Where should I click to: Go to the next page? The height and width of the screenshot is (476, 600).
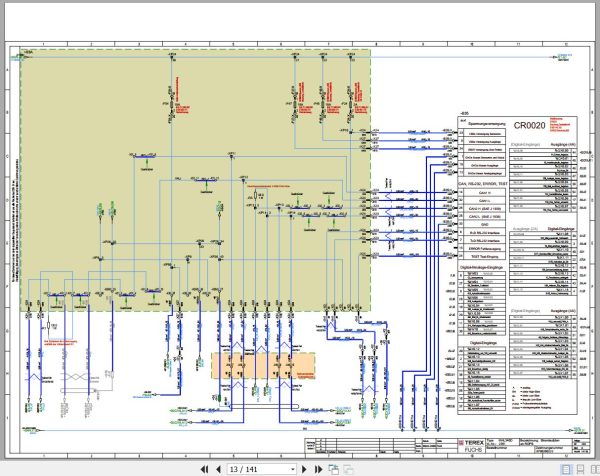click(x=305, y=469)
